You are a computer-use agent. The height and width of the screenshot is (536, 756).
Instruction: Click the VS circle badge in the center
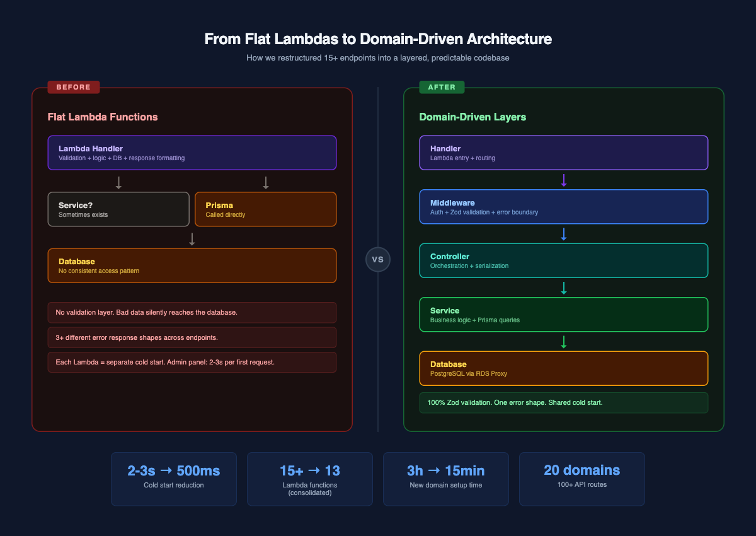378,259
